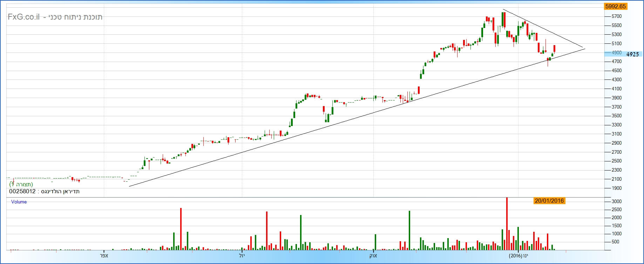Image resolution: width=644 pixels, height=264 pixels.
Task: Select the current price 4925 label
Action: coord(632,54)
